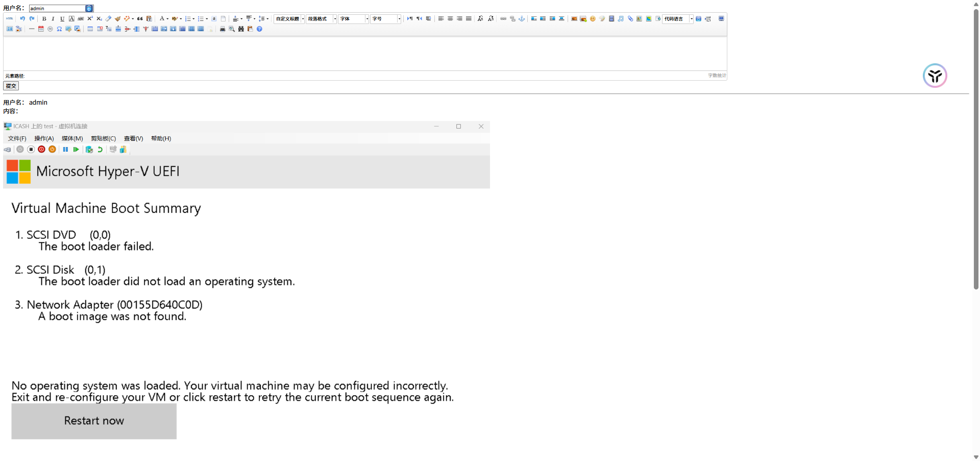Focus the 用户名 username input field
The width and height of the screenshot is (980, 461).
(x=61, y=8)
